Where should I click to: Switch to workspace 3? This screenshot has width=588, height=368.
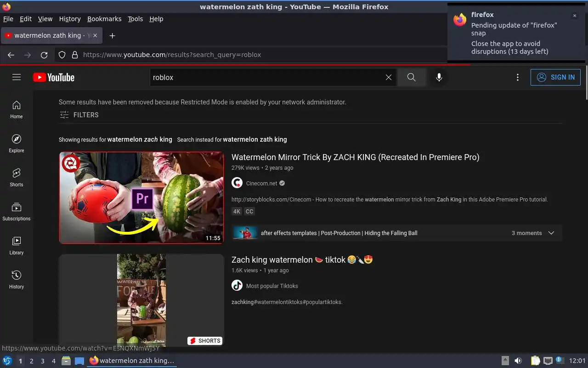click(x=42, y=361)
